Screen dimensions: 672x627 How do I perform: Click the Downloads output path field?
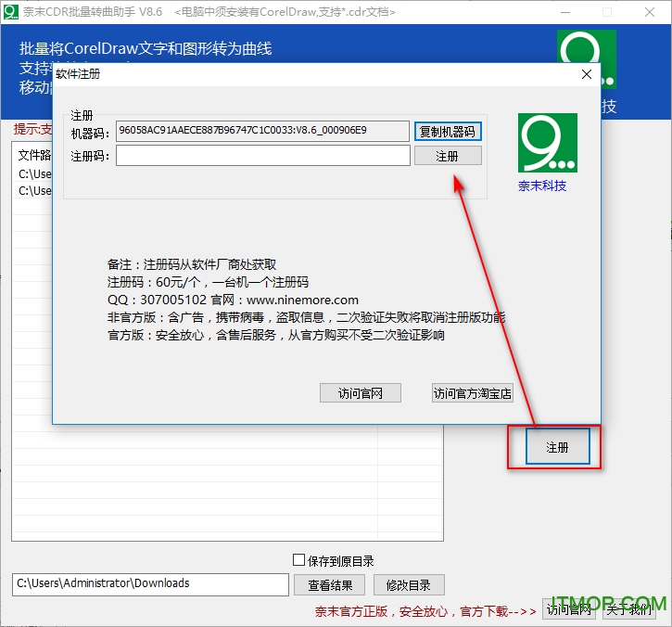tap(150, 584)
